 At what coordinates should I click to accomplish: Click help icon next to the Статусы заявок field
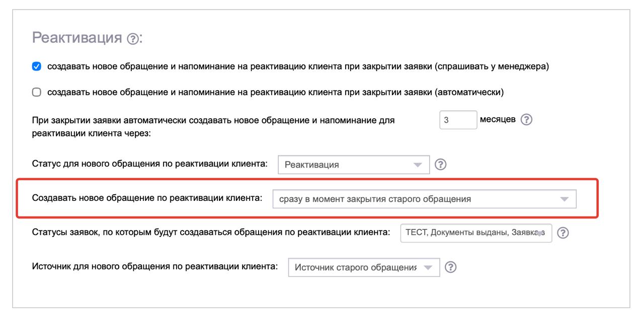[x=563, y=232]
